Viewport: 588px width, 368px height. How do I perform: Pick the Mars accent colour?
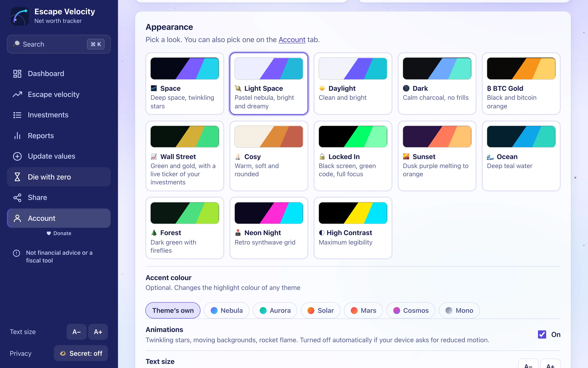coord(363,310)
